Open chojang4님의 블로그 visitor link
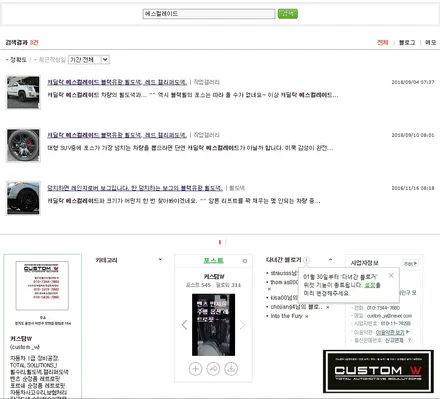Image resolution: width=440 pixels, height=399 pixels. click(x=296, y=307)
